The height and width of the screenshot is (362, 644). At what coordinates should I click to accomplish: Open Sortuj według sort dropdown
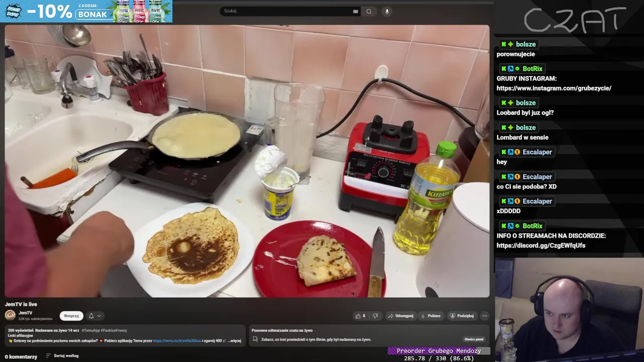[62, 356]
